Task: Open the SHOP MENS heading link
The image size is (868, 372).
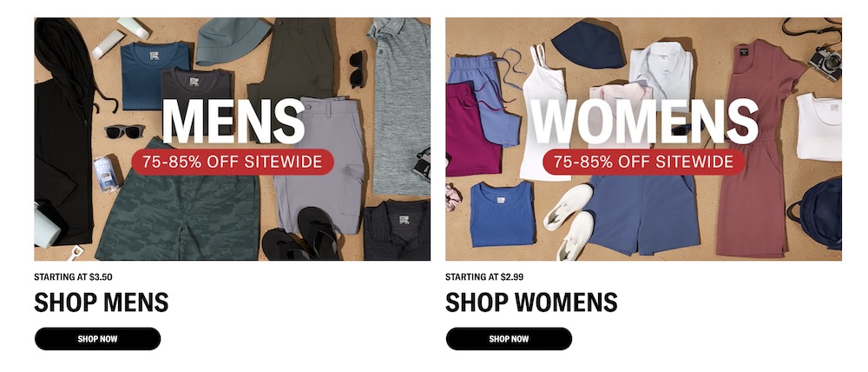Action: point(102,302)
